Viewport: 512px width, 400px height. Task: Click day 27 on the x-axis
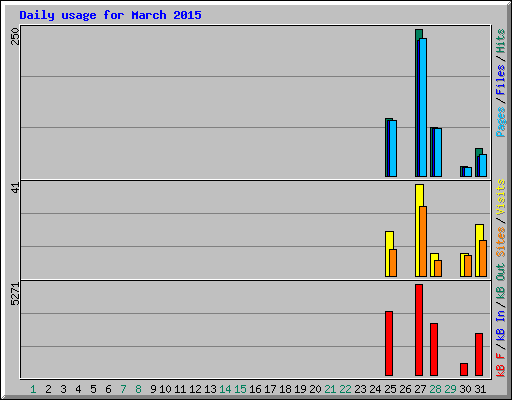[x=420, y=389]
